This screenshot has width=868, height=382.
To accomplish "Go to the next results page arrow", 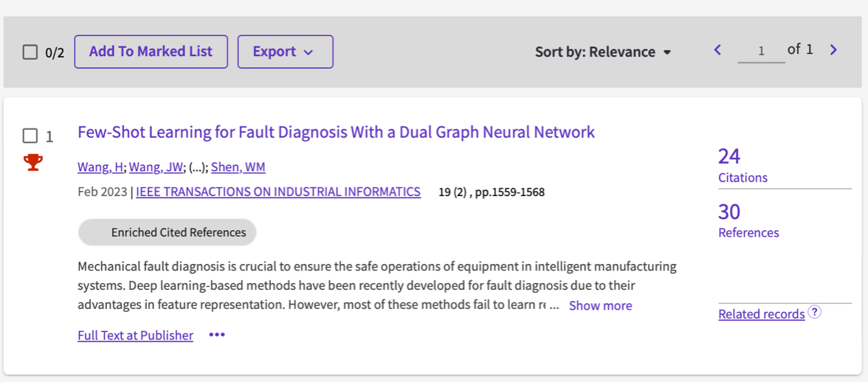I will pyautogui.click(x=833, y=50).
